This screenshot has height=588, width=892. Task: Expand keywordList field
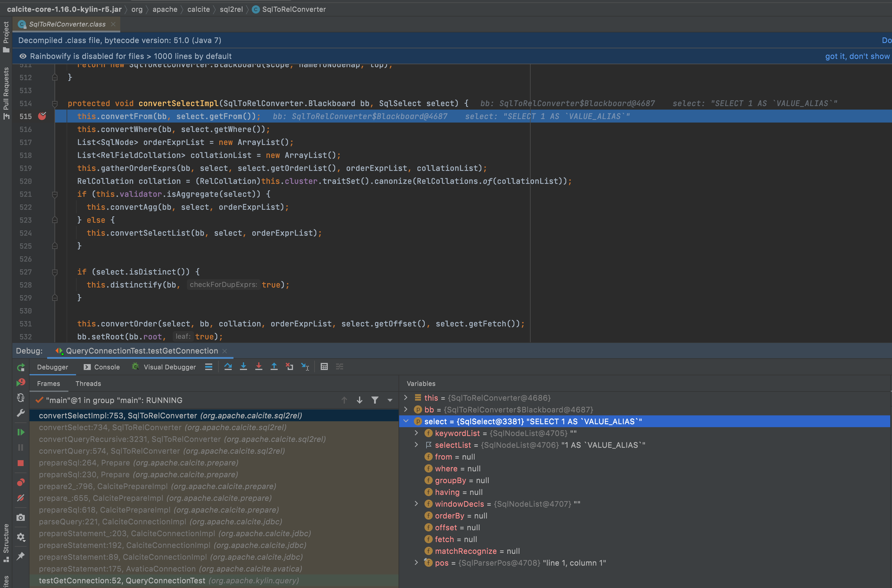click(416, 433)
